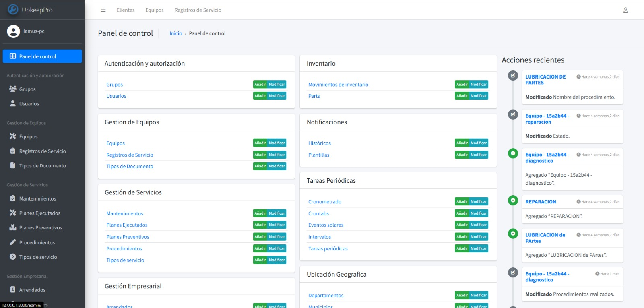Viewport: 644px width, 308px height.
Task: Click Modificar for Registros de Servicio row
Action: 277,155
